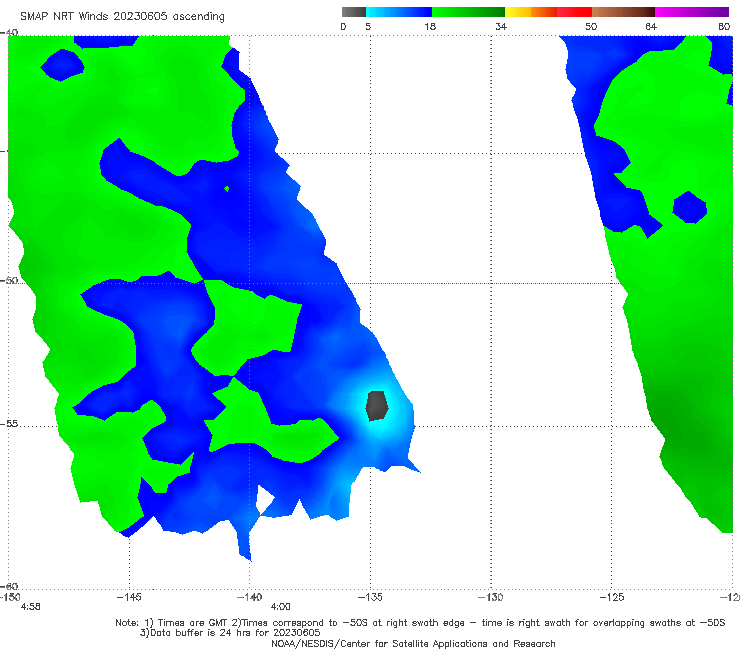Click the longitude label '-135'

tap(370, 597)
